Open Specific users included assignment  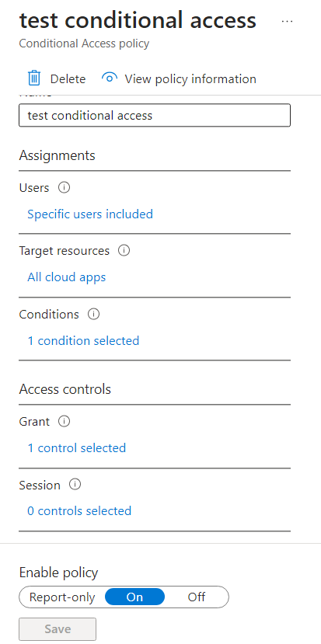click(x=90, y=214)
